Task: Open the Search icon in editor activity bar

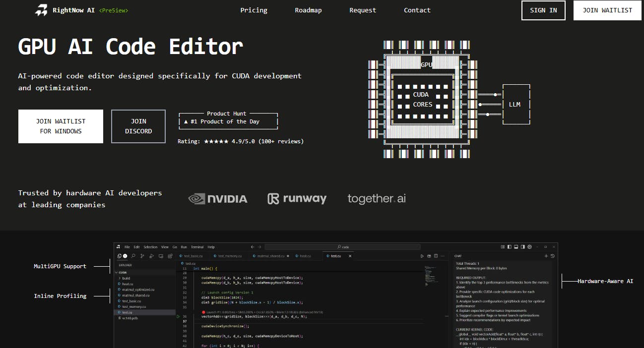Action: [x=133, y=256]
